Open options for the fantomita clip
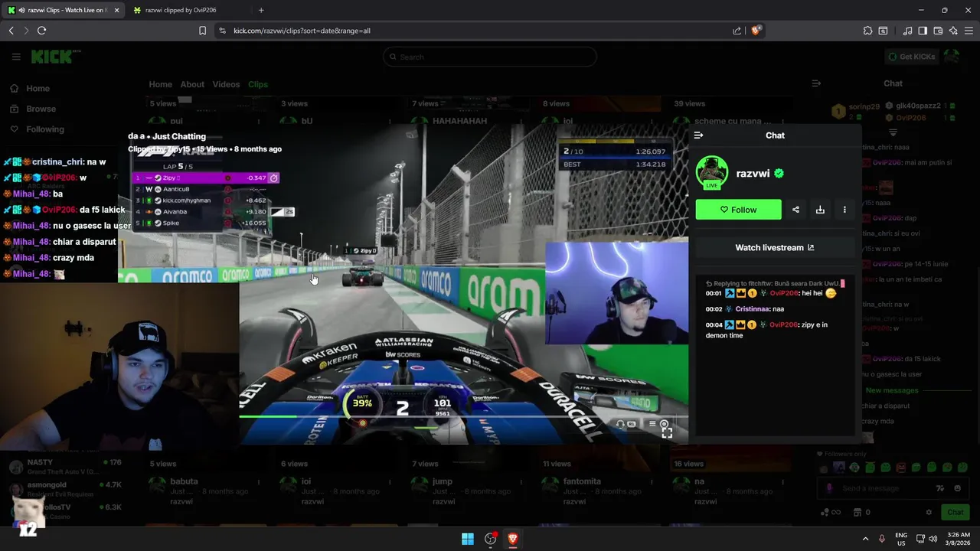This screenshot has width=980, height=551. (x=652, y=482)
